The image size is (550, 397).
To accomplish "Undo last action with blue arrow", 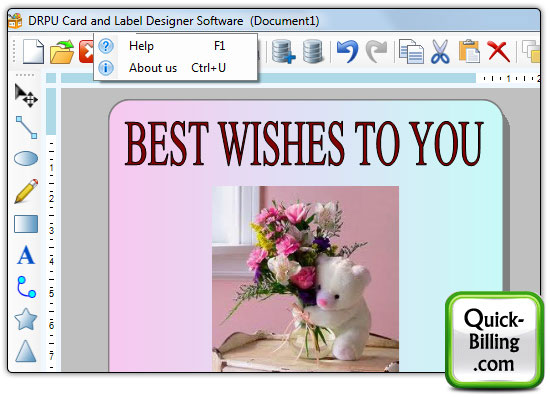I will point(347,52).
